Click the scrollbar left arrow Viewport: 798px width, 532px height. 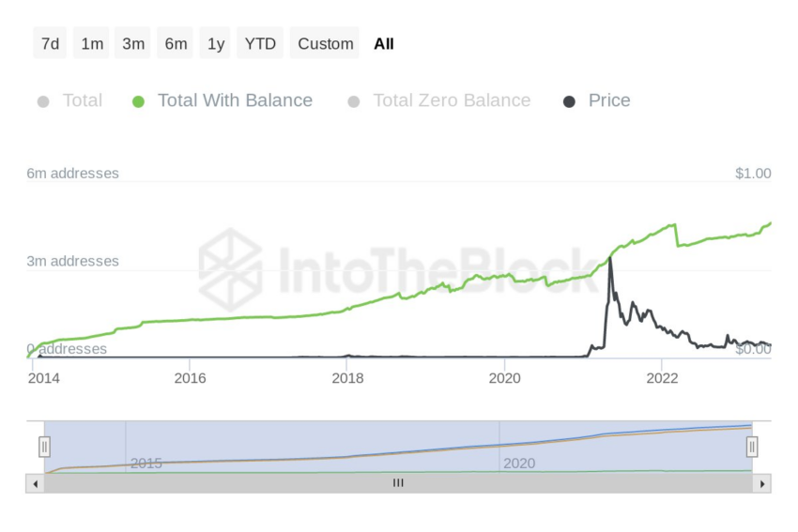click(x=35, y=484)
